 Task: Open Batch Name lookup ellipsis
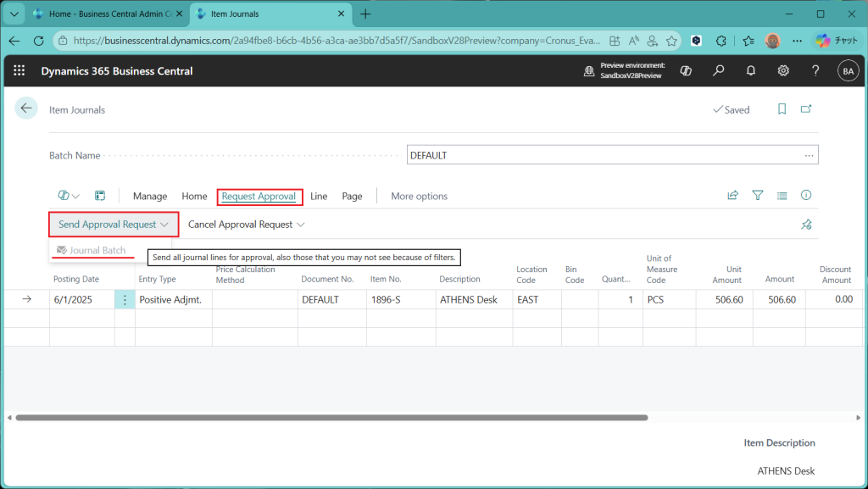[810, 155]
